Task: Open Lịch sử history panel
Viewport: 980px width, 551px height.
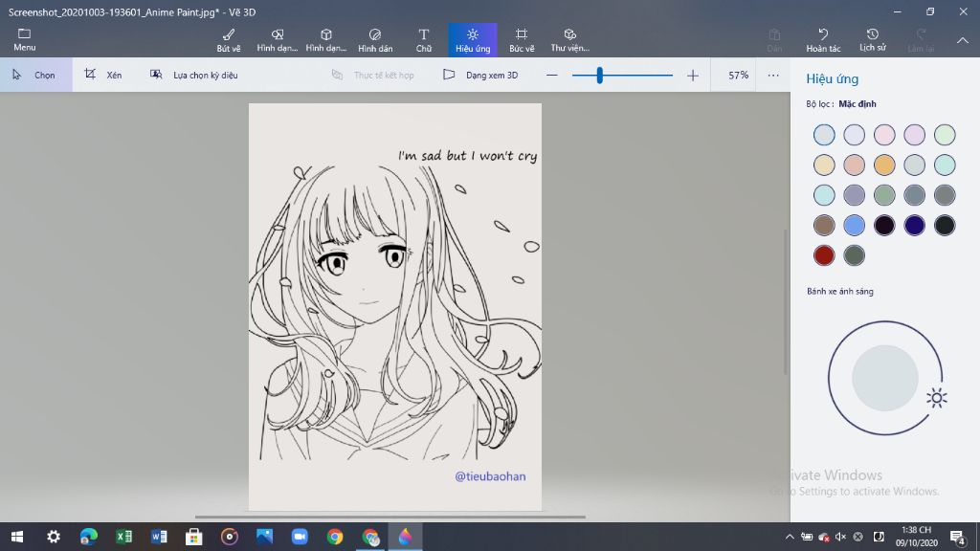Action: click(x=873, y=40)
